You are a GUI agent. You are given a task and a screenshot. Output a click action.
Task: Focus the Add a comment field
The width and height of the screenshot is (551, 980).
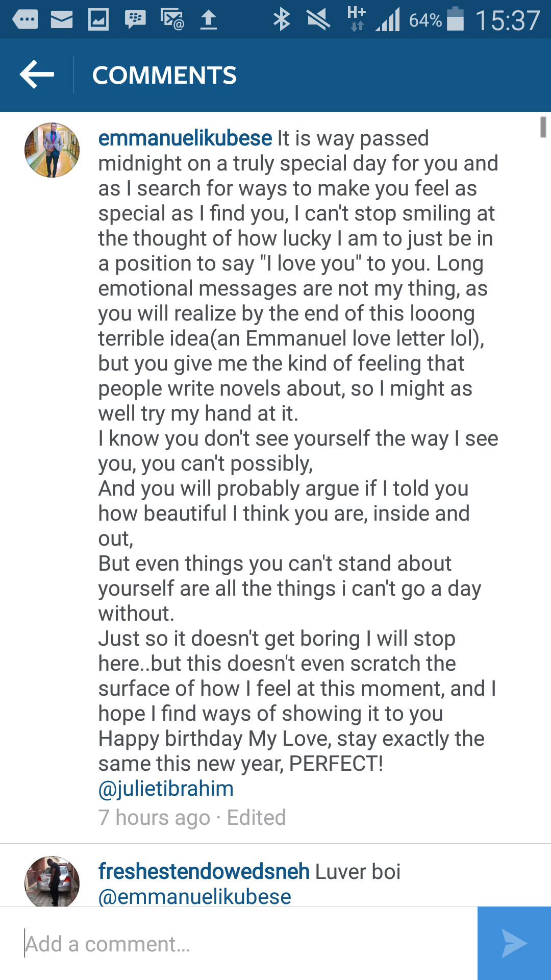[x=245, y=944]
